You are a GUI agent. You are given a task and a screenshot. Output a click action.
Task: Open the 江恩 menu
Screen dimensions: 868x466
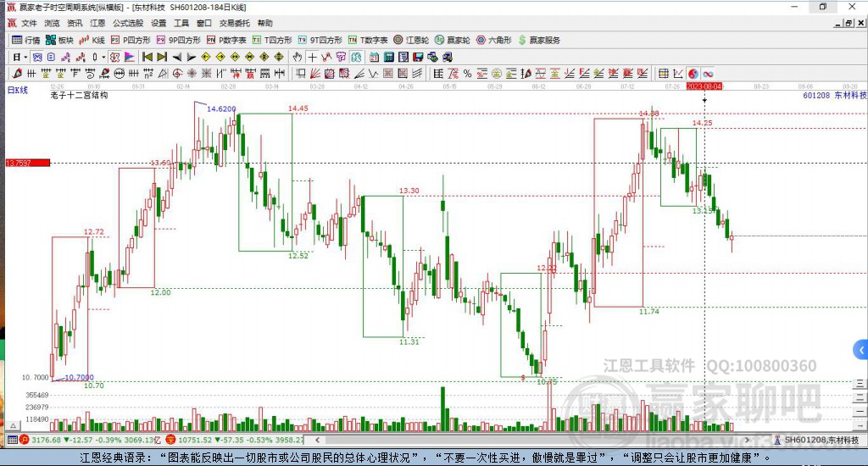(x=97, y=23)
